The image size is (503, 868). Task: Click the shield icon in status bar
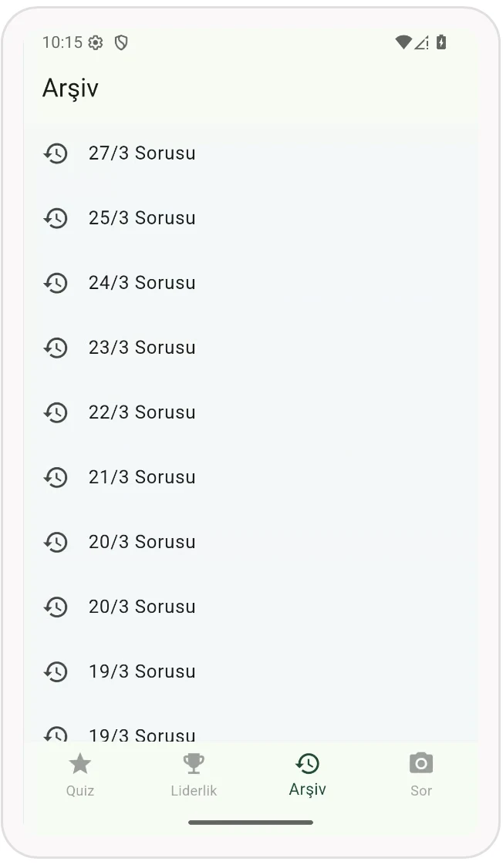click(x=121, y=42)
